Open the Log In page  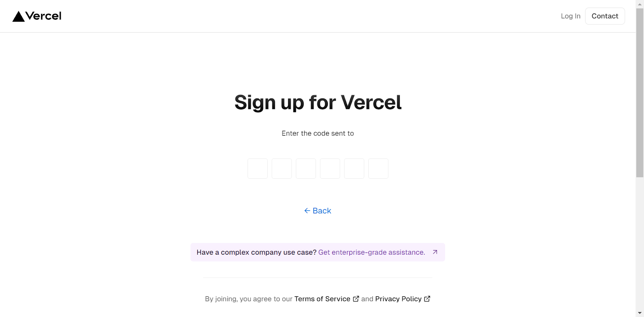pos(570,16)
